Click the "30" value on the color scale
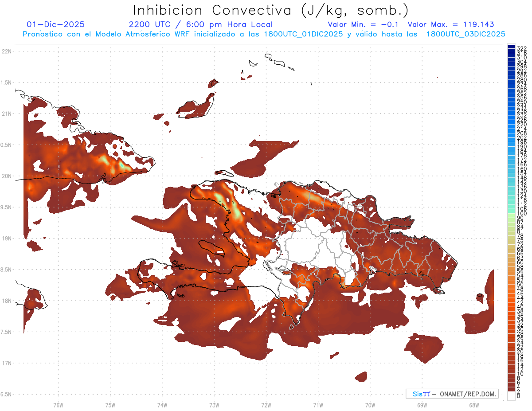This screenshot has height=411, width=532. 520,329
